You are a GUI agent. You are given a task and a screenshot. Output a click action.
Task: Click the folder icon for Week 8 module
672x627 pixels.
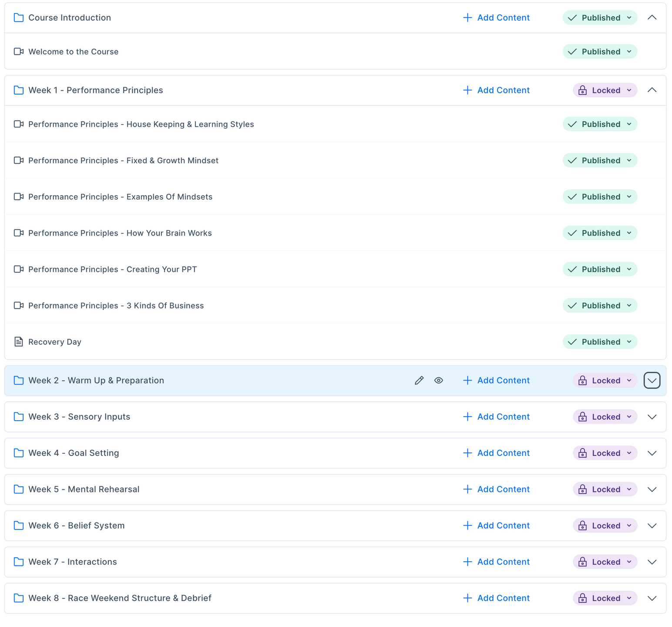click(x=19, y=598)
